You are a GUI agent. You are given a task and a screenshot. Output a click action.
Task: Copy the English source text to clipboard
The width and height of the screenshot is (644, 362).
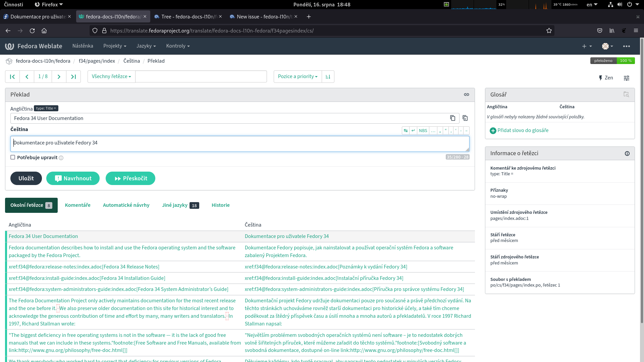coord(453,118)
